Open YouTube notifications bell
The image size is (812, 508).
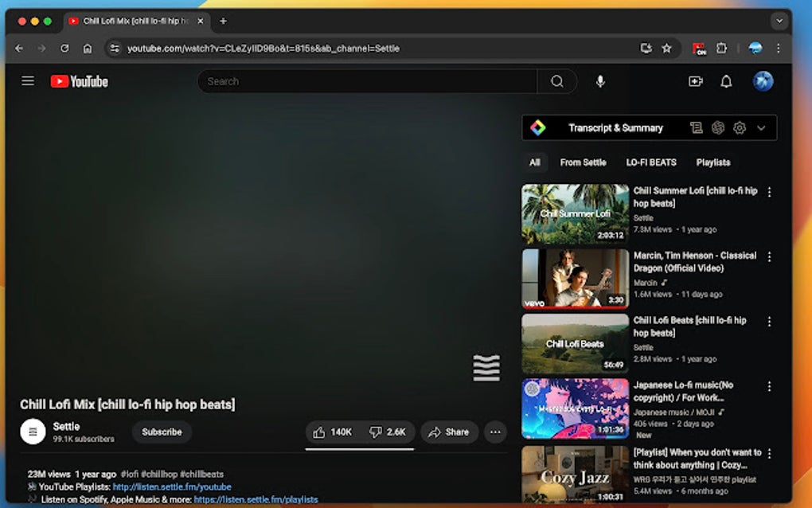tap(725, 80)
